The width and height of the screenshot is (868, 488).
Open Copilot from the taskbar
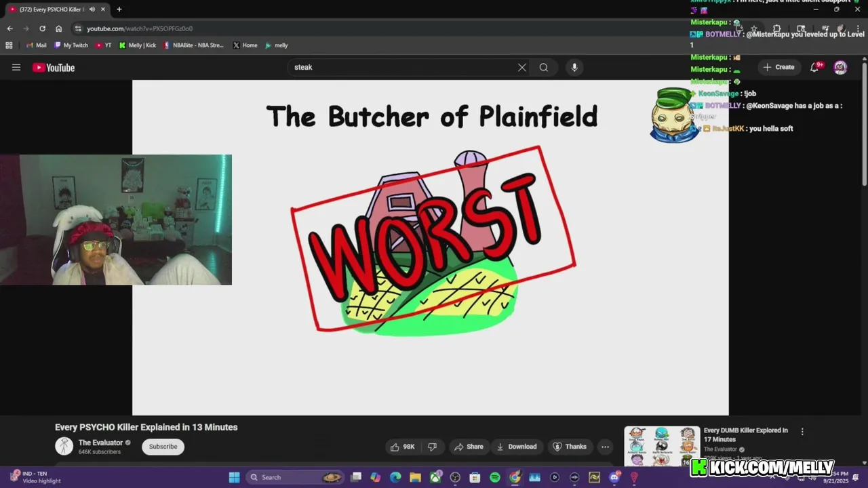click(x=376, y=477)
